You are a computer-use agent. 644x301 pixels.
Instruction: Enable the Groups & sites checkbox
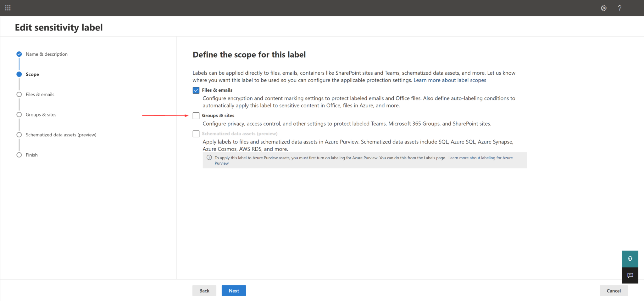click(x=196, y=116)
